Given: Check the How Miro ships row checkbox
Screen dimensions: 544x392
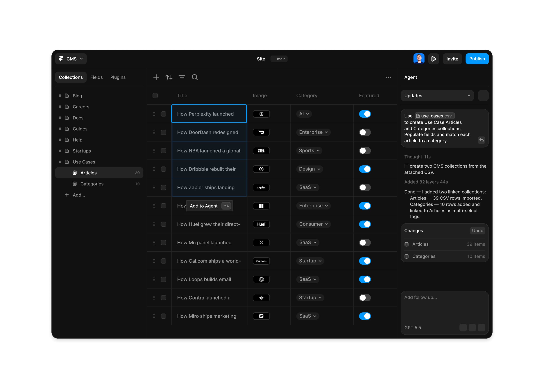Looking at the screenshot, I should (164, 316).
